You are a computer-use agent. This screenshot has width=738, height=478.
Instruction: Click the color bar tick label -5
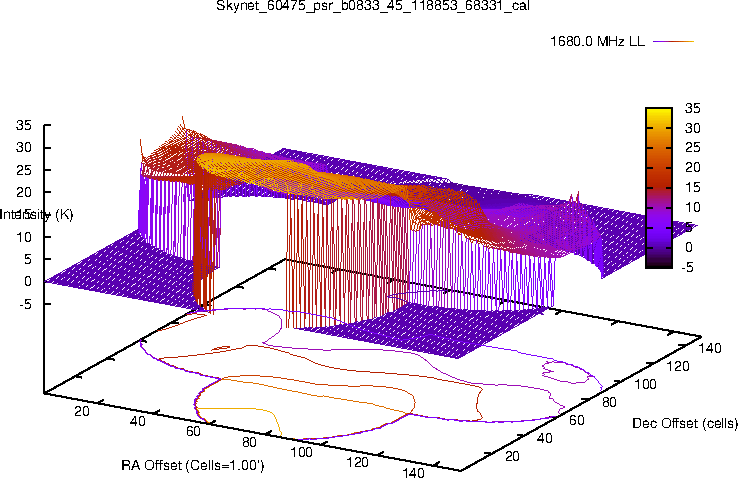688,267
